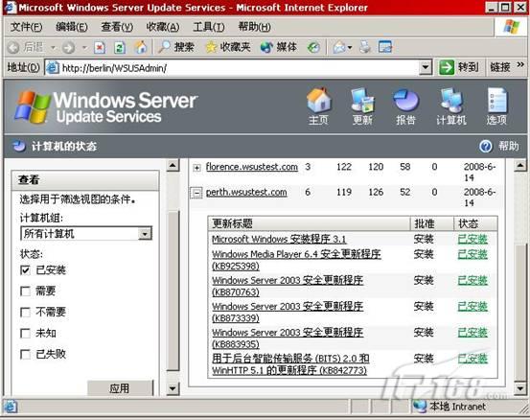The image size is (530, 420).
Task: Check the 不需要 status checkbox
Action: click(x=25, y=313)
